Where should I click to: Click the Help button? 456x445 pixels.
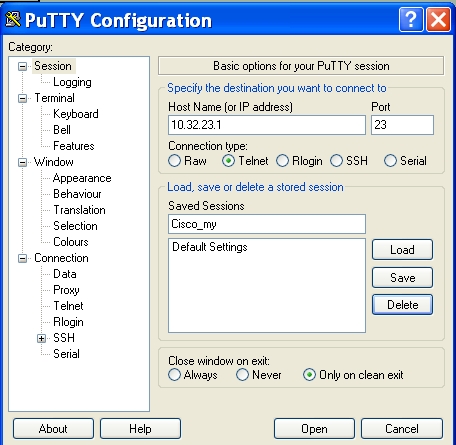pos(140,429)
